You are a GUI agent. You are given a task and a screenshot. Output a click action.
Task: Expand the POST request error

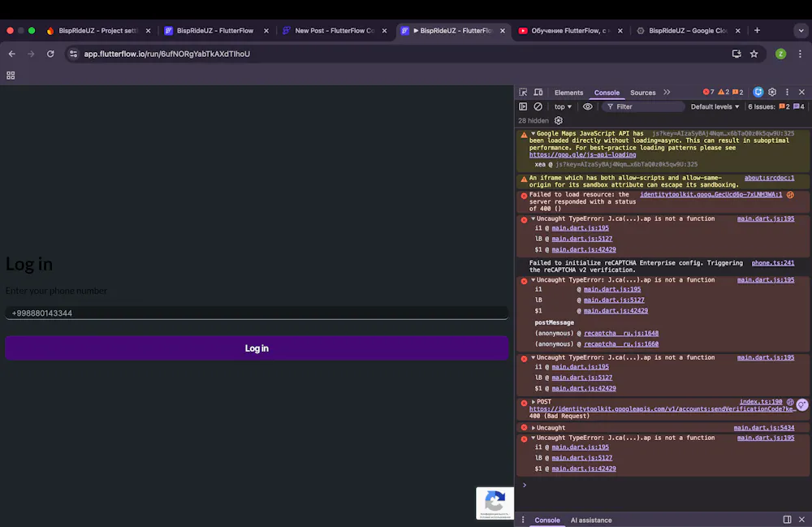[x=533, y=402]
